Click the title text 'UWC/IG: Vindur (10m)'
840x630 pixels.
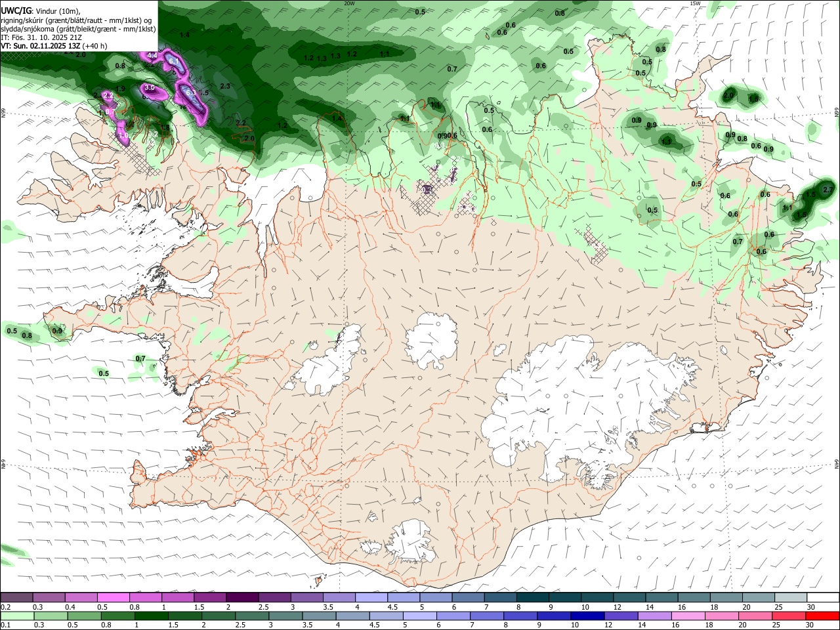[41, 11]
